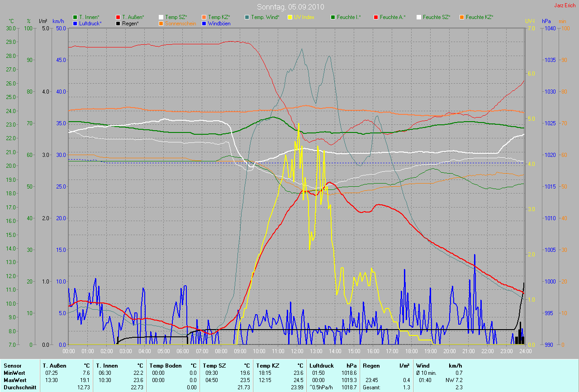Click the date title Sonntag, 05.09.2010
The width and height of the screenshot is (579, 392).
289,7
